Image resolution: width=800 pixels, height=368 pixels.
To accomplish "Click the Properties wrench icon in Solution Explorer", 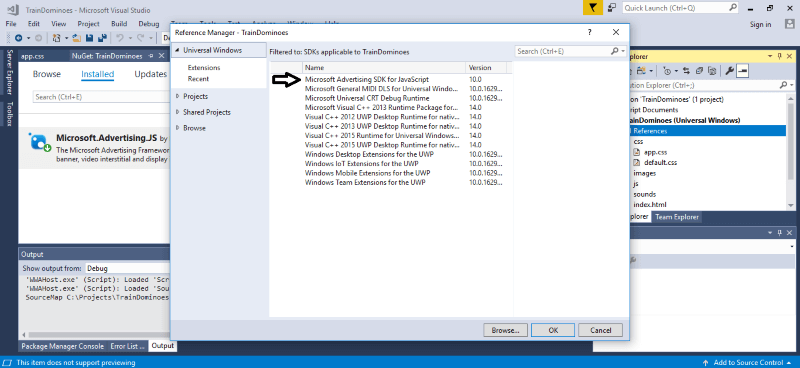I will pos(730,71).
